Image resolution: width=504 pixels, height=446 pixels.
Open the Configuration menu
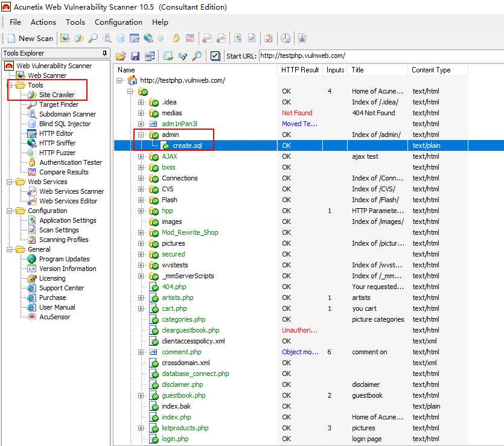118,22
